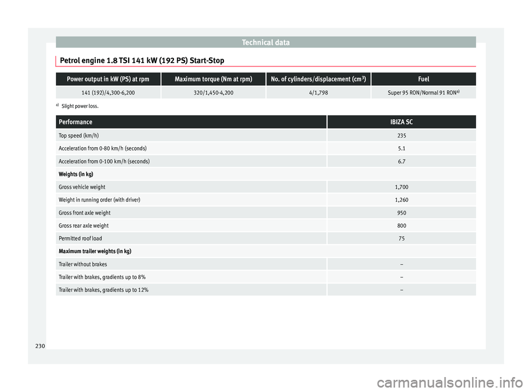Image resolution: width=532 pixels, height=392 pixels.
Task: Click the 'Fuel' column header
Action: point(423,79)
